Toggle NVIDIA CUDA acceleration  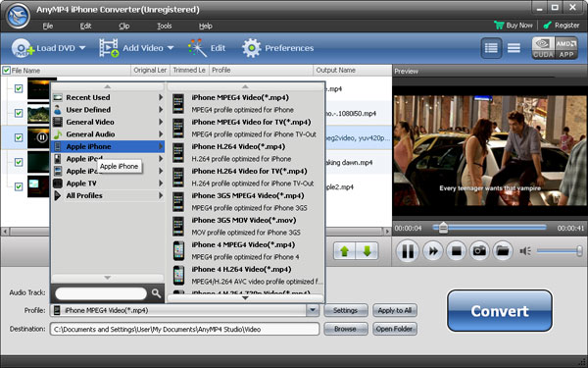pos(543,48)
